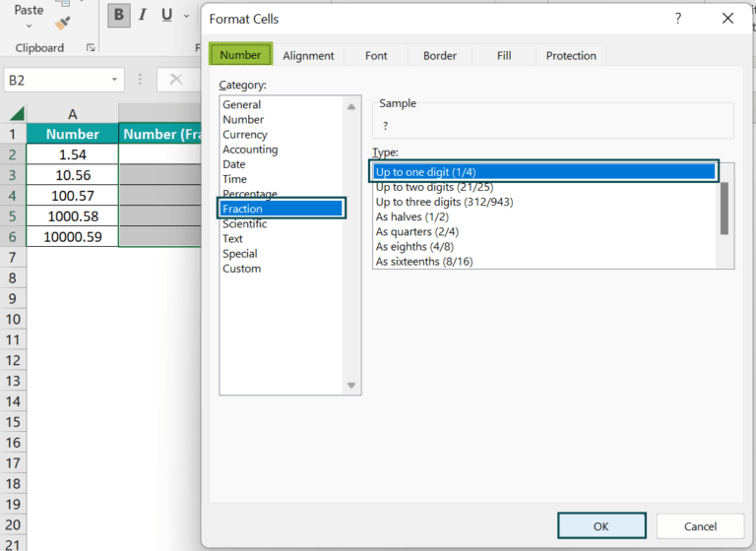Expand the Name Box dropdown
Viewport: 756px width, 551px height.
[x=114, y=80]
